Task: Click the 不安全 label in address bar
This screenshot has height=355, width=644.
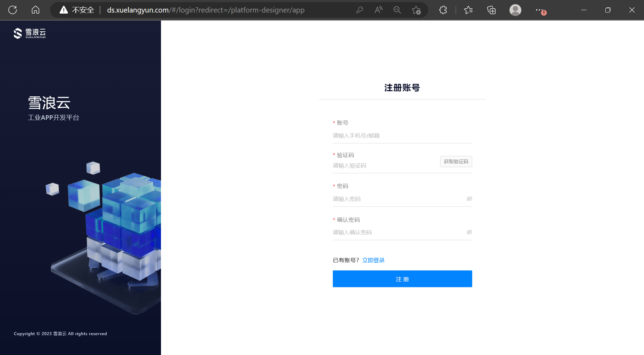Action: coord(83,10)
